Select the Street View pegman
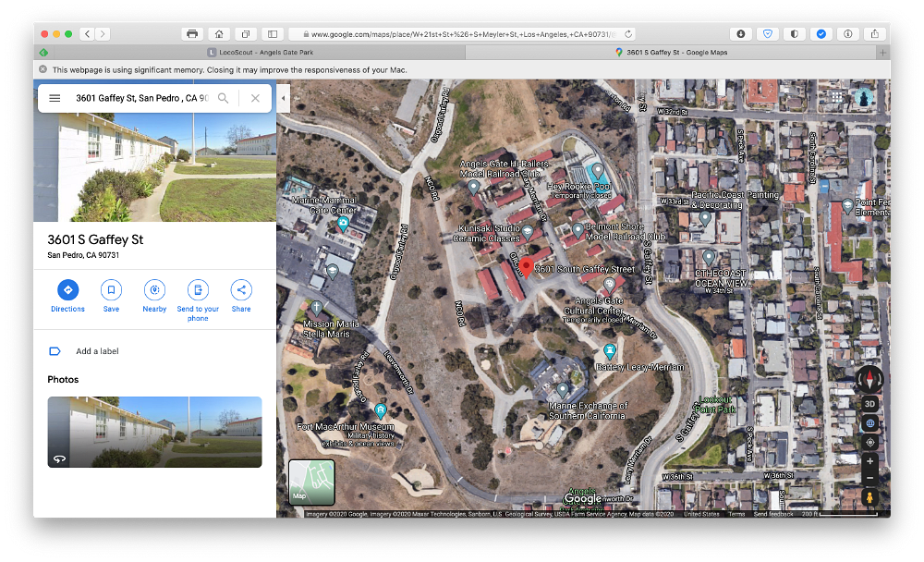This screenshot has height=562, width=924. pos(869,497)
